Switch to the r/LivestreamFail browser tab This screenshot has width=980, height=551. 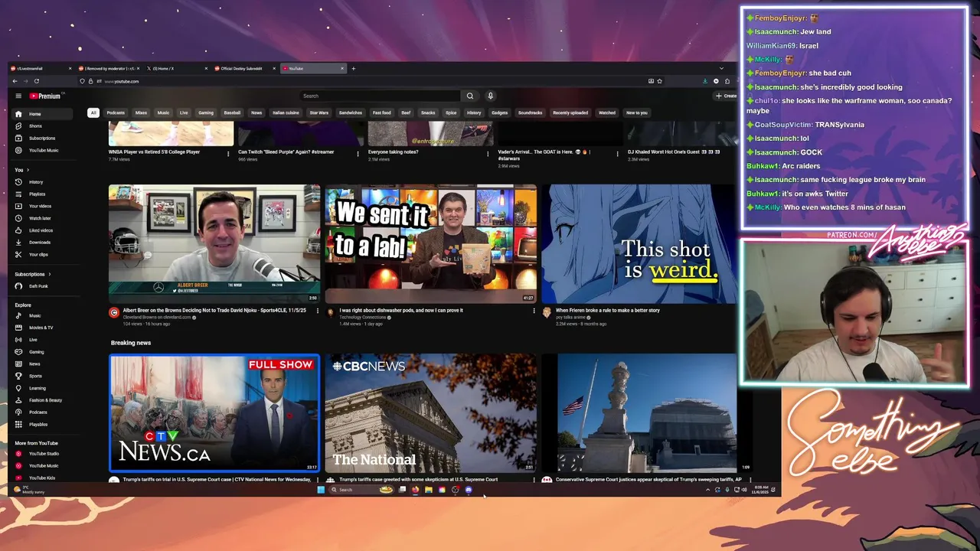point(40,68)
